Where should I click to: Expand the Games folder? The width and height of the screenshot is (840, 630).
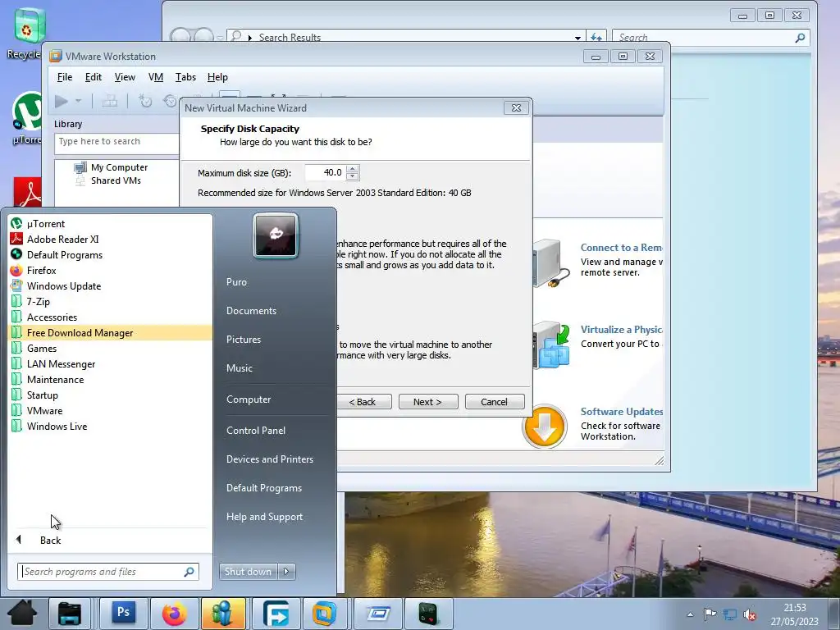coord(111,348)
